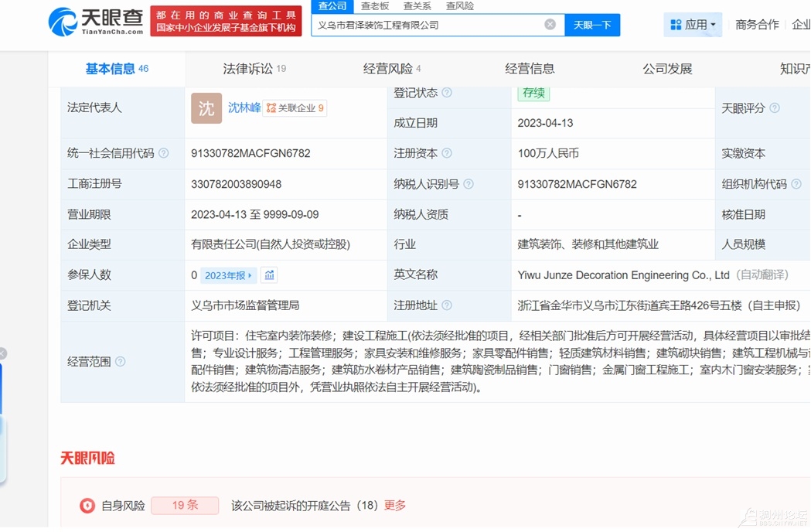Close the floating left side panel

tap(2, 353)
